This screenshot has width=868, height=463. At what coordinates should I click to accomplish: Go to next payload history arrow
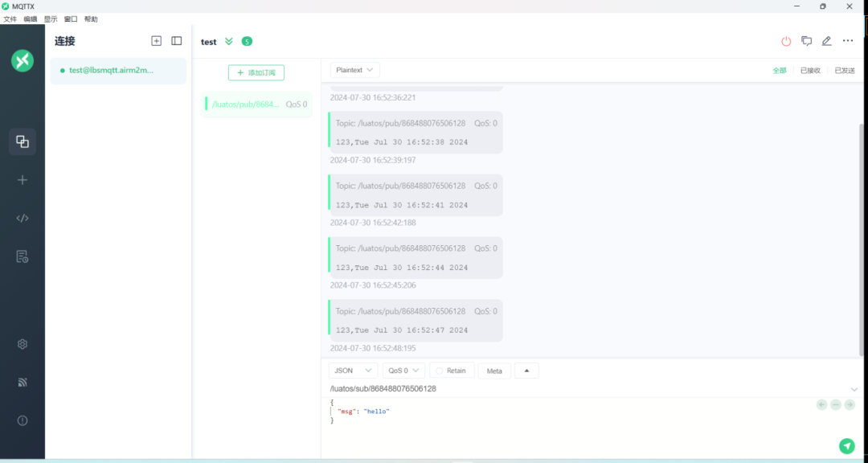click(850, 405)
